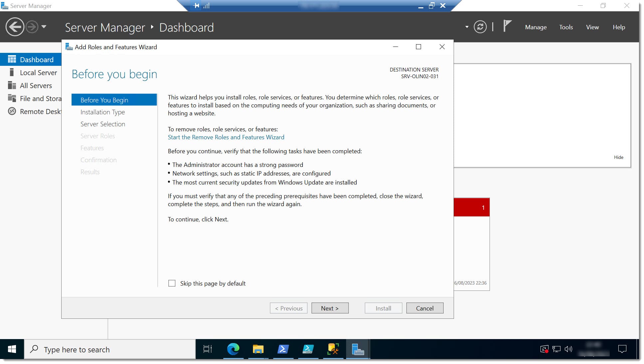Expand the Server Selection step
Viewport: 644px width, 364px height.
pyautogui.click(x=103, y=124)
